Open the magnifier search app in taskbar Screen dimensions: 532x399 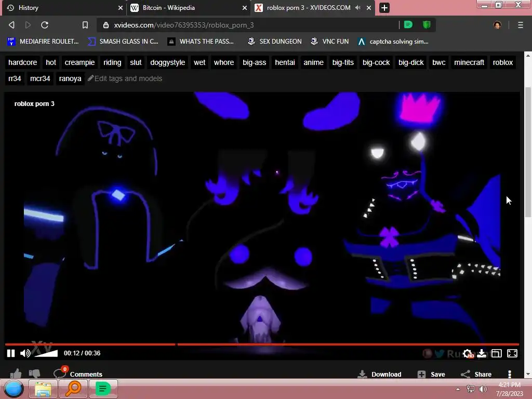coord(73,389)
